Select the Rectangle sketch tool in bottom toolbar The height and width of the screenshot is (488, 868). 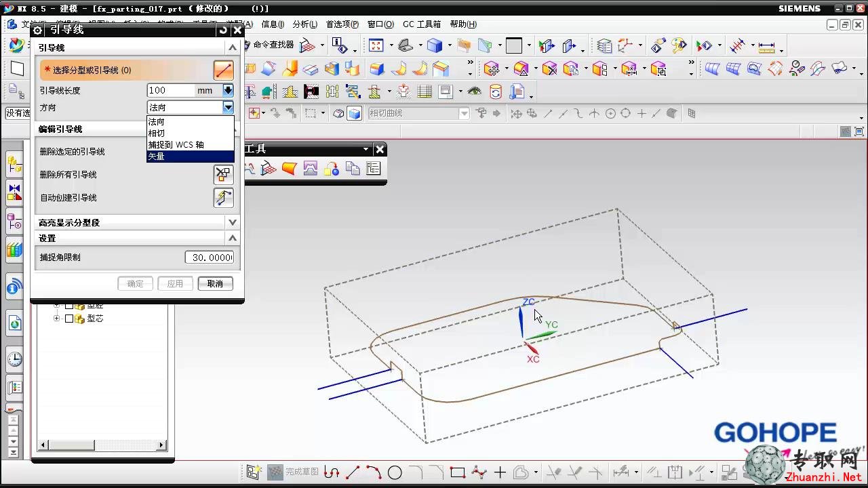tap(458, 472)
